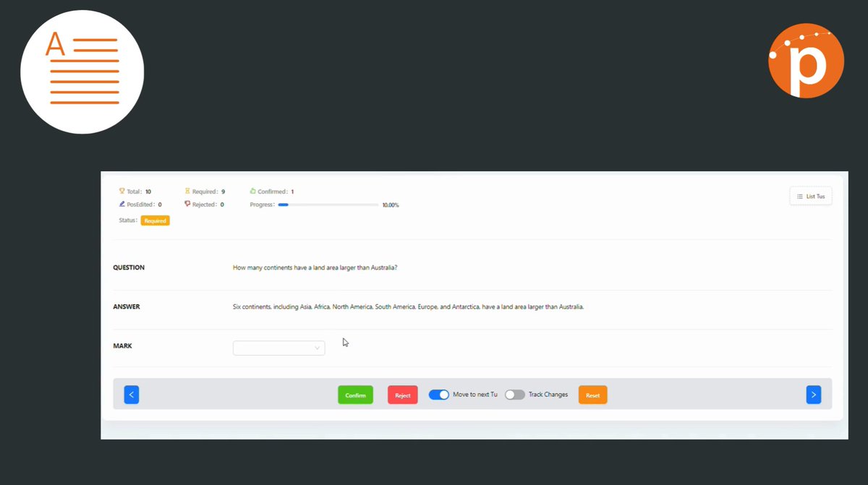Go to previous item with left arrow

(x=131, y=395)
